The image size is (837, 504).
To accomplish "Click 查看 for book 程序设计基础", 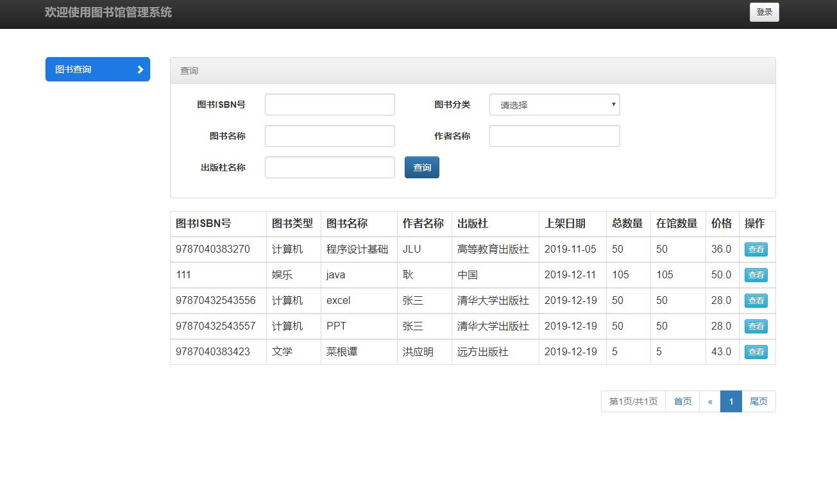I will (x=756, y=249).
